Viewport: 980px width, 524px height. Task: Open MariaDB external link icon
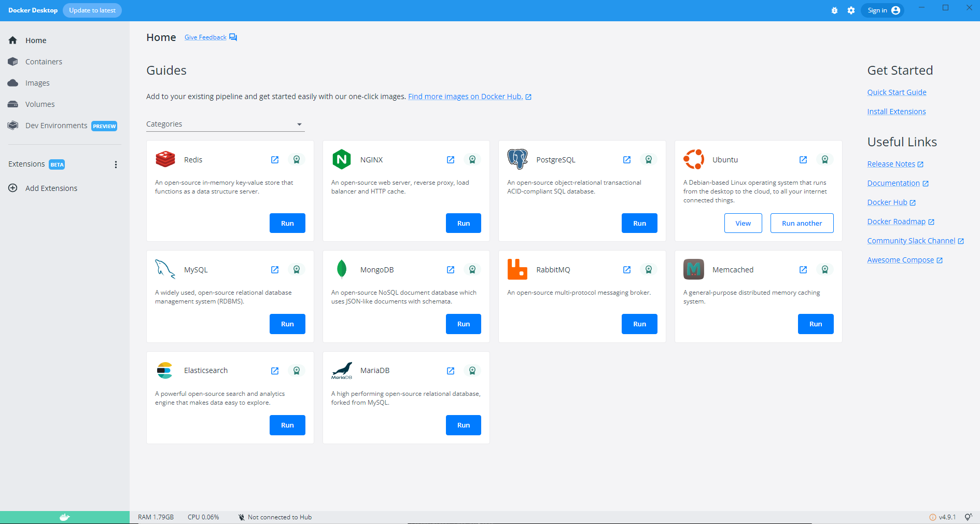pyautogui.click(x=451, y=371)
